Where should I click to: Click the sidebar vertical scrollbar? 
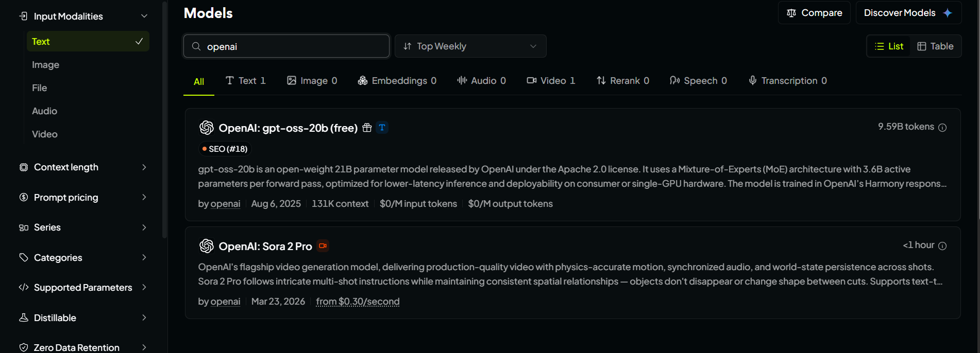tap(165, 119)
